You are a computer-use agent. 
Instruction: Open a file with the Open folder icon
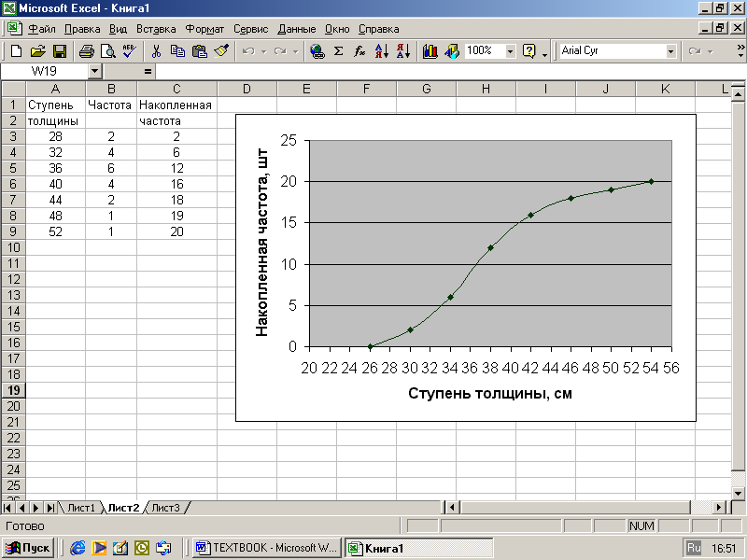38,51
